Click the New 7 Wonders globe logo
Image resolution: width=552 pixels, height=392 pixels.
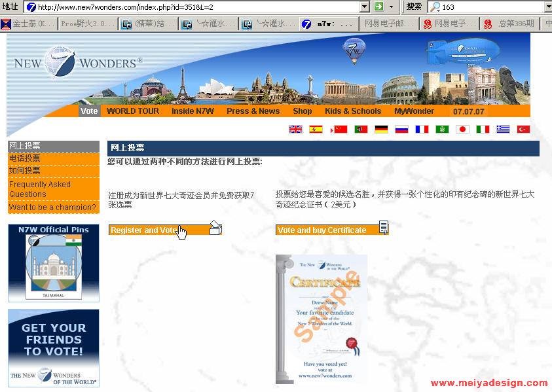(x=60, y=62)
